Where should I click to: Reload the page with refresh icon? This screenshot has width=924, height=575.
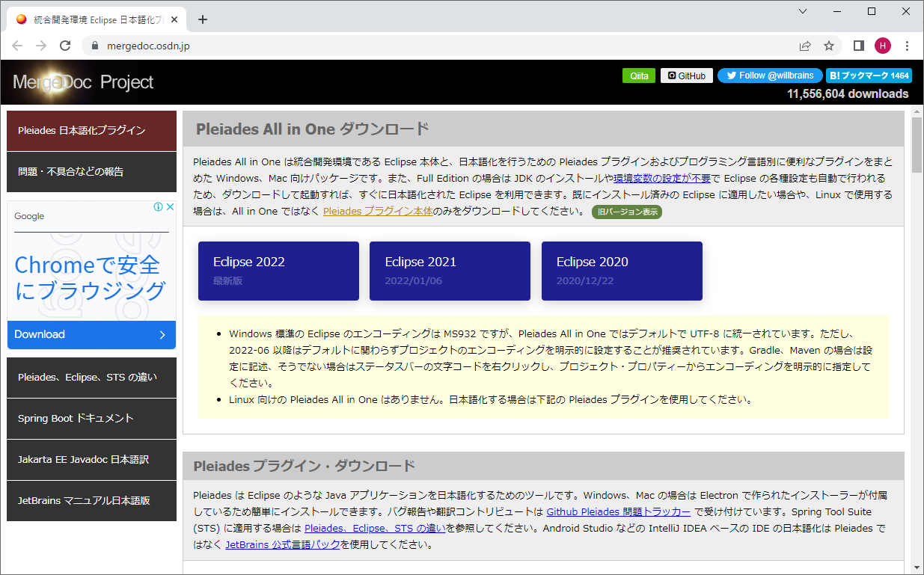[65, 46]
